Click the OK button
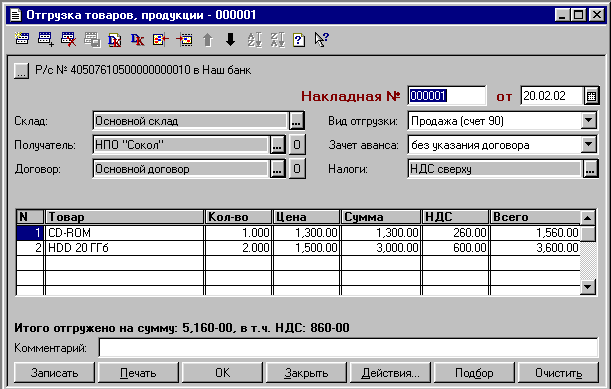This screenshot has width=611, height=389. tap(223, 373)
